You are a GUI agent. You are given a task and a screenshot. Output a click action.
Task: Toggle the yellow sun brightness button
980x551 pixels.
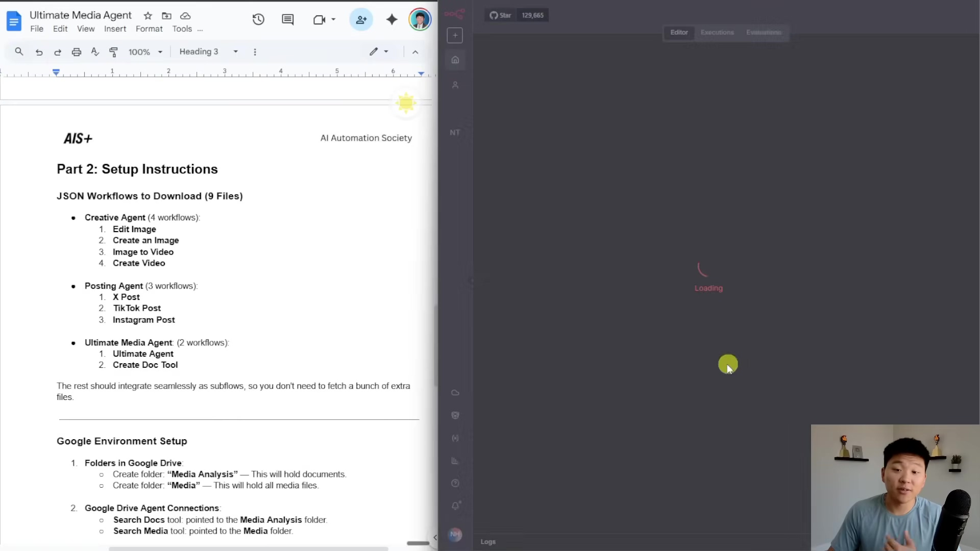pos(406,103)
